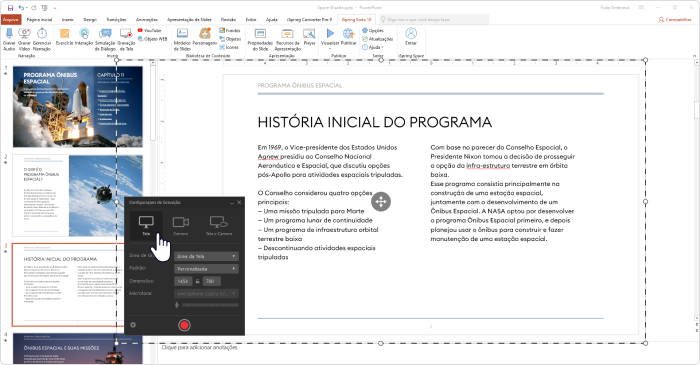Open the Fundos backgrounds library
This screenshot has width=700, height=365.
coord(230,30)
